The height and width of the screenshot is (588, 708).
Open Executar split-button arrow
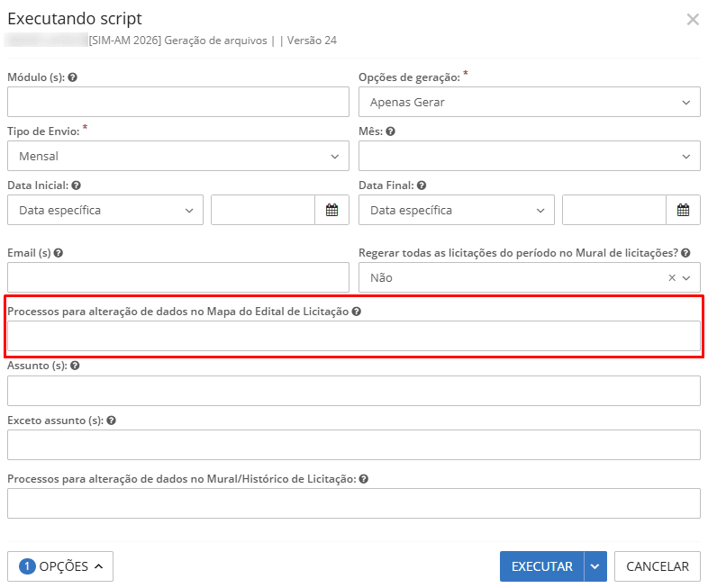coord(595,566)
